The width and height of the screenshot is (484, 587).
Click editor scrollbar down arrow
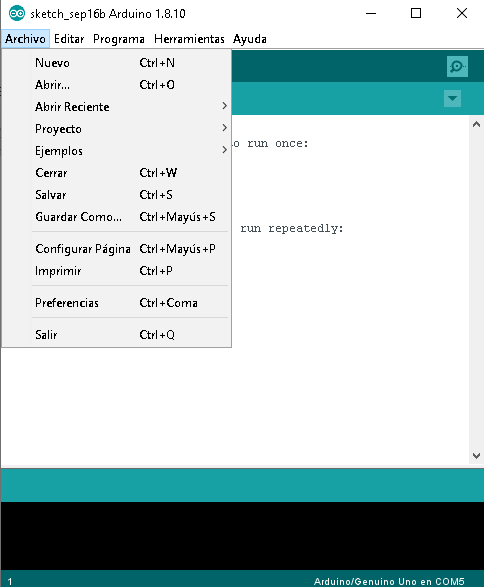[476, 456]
